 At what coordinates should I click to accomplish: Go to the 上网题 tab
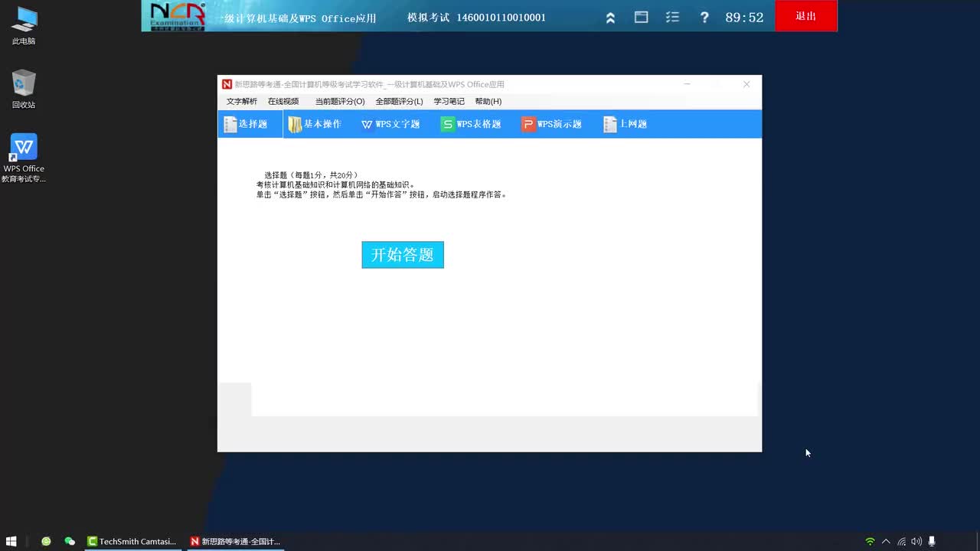[x=626, y=124]
